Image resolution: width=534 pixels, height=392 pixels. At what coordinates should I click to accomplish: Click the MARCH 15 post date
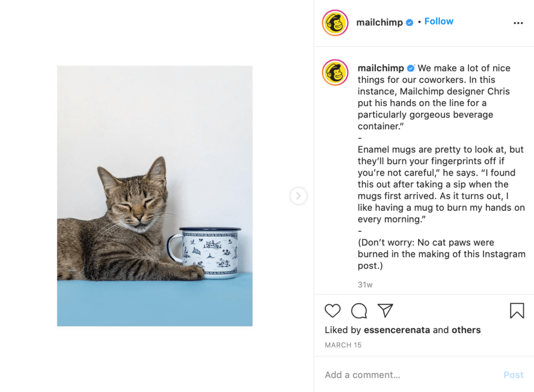[343, 345]
